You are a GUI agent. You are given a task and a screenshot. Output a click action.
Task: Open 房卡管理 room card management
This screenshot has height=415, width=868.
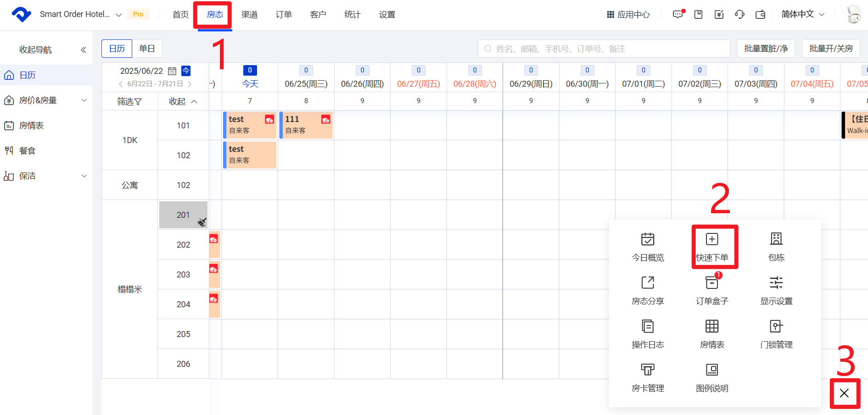[x=648, y=371]
